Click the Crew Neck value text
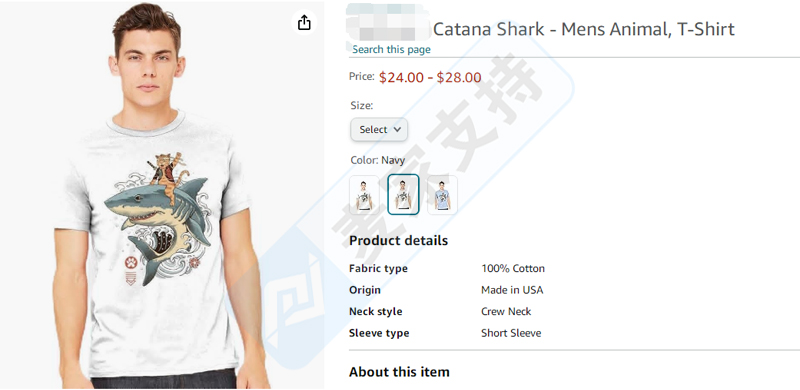Screen dimensions: 800x390 click(x=506, y=311)
